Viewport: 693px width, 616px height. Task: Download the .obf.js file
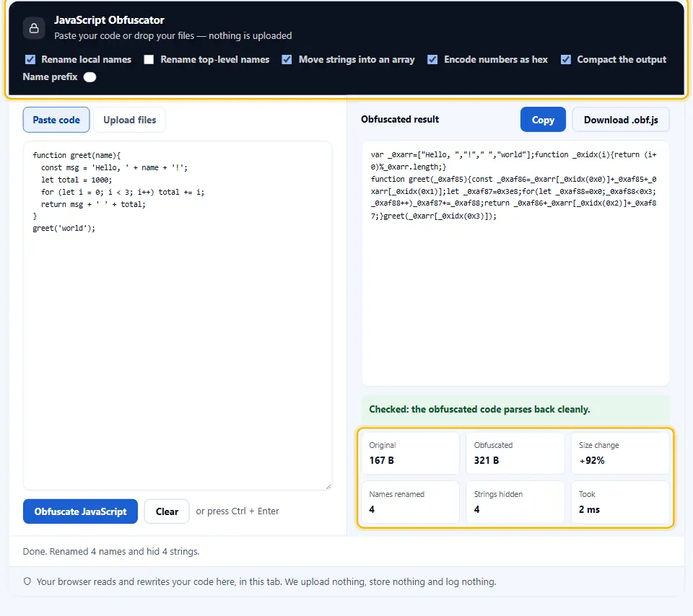point(621,120)
